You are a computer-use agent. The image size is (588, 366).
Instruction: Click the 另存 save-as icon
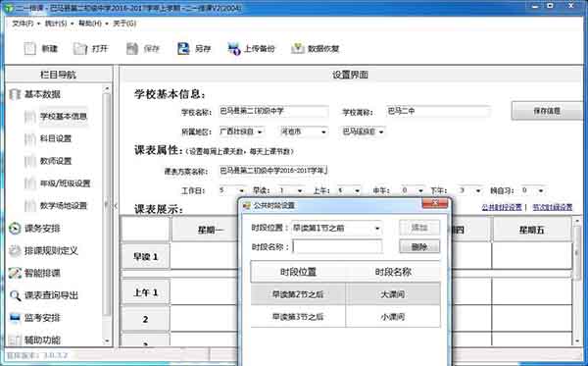point(183,48)
